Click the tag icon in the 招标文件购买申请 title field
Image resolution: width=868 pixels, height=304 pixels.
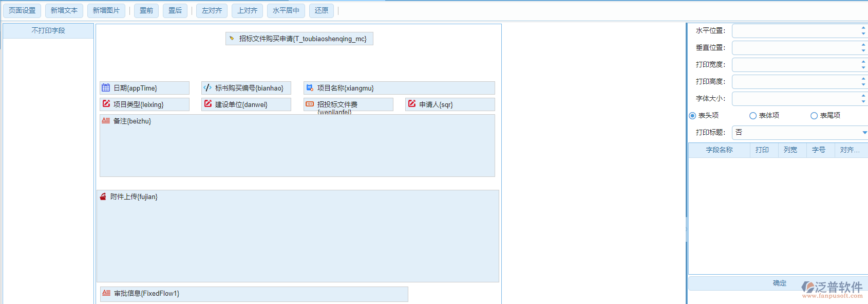point(232,38)
